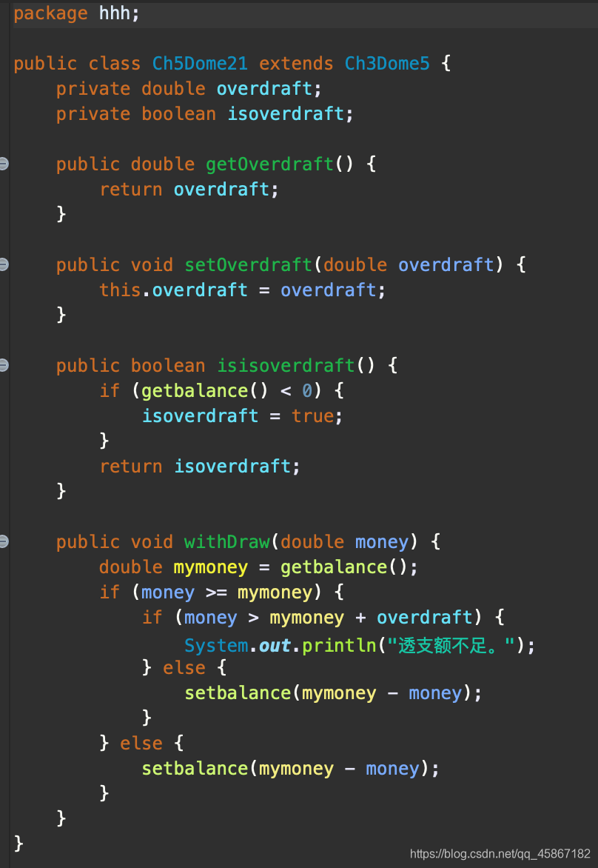This screenshot has width=598, height=868.
Task: Click 'getbalance' in the if condition
Action: [195, 391]
